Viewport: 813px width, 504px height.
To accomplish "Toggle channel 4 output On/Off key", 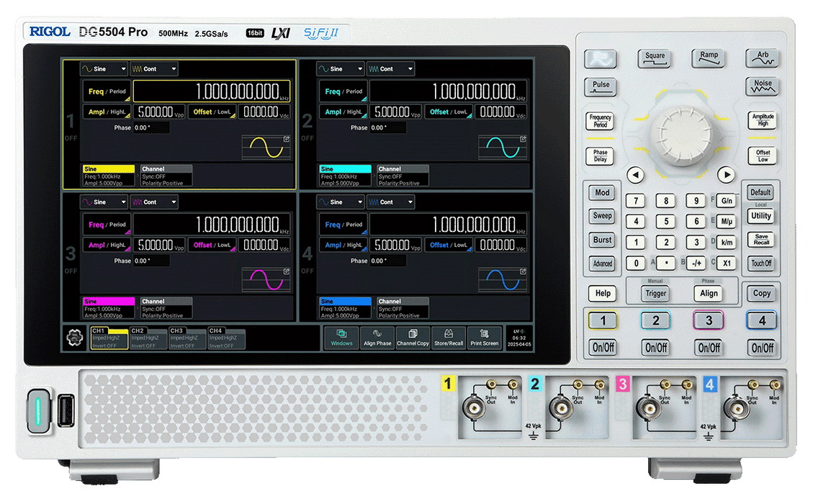I will [762, 348].
